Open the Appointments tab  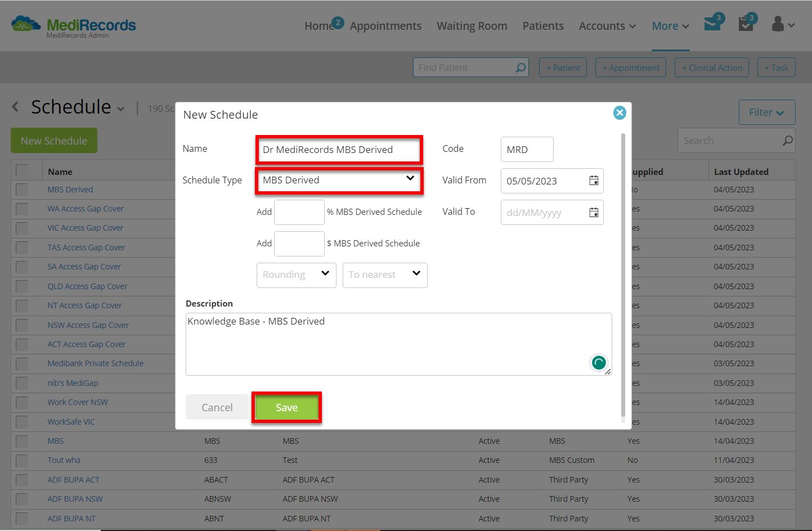click(385, 26)
